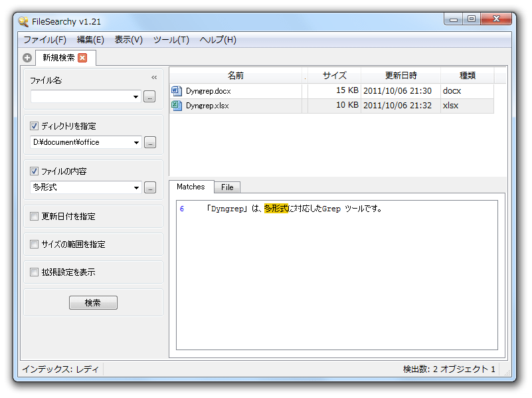
Task: Open the 編集(E) menu
Action: pyautogui.click(x=90, y=40)
